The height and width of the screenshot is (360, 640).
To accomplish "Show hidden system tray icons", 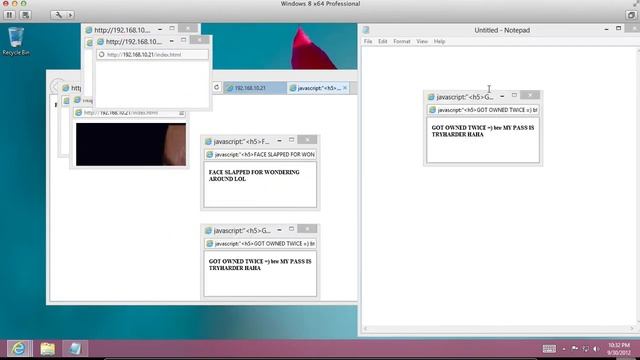I will 564,349.
